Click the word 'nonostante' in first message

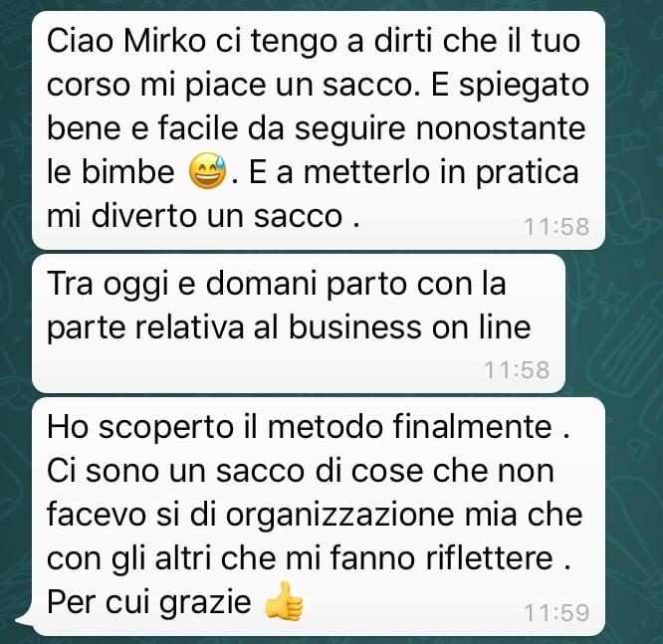[x=501, y=127]
